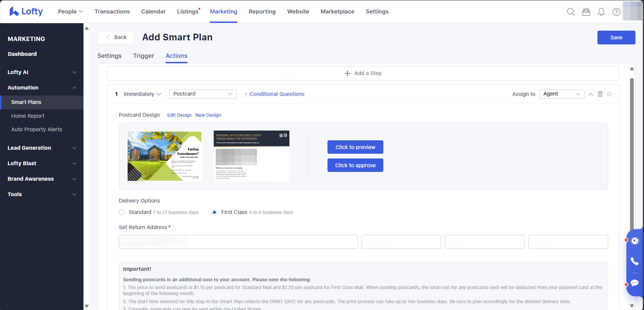Open the inbox tray icon
This screenshot has width=644, height=310.
[x=586, y=12]
